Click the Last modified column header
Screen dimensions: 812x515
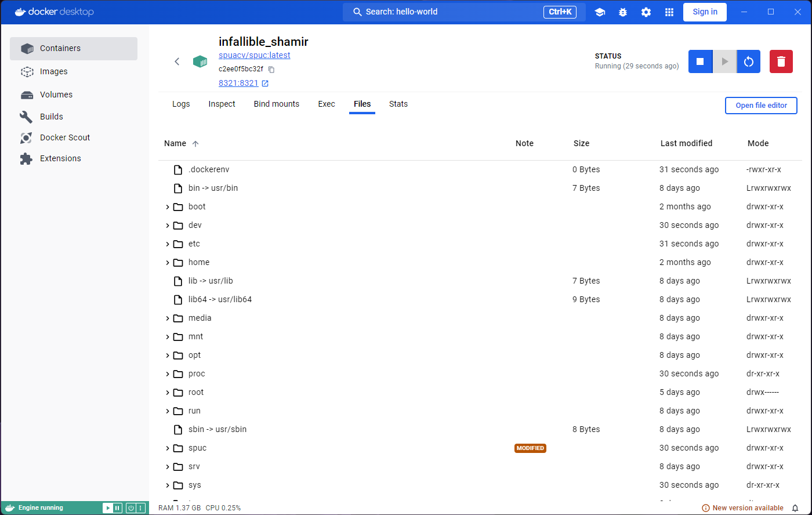[686, 143]
